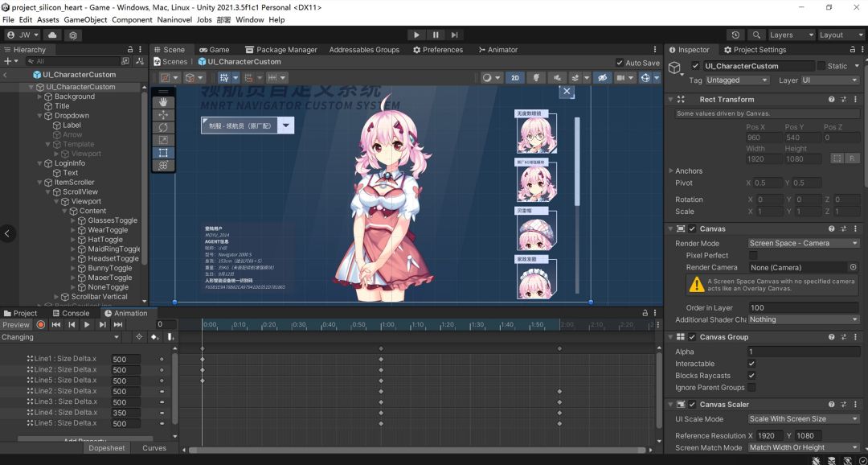868x465 pixels.
Task: Switch to the Console tab
Action: pyautogui.click(x=71, y=313)
